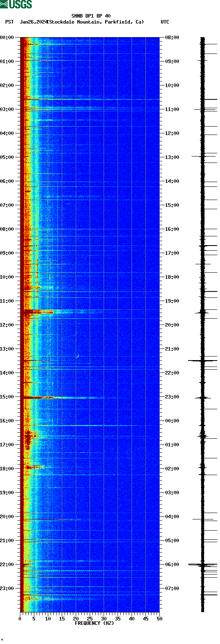Click the PST time label '03:00'
220x644 pixels.
coord(7,109)
